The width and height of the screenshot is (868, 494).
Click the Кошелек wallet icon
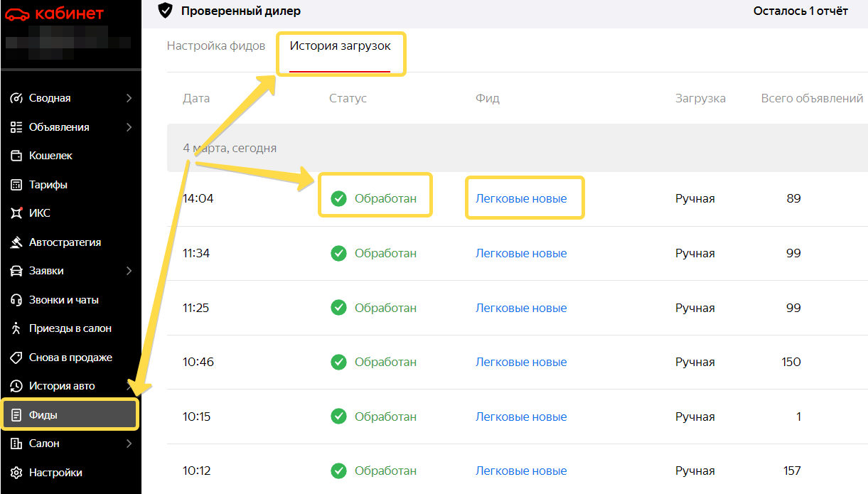point(16,156)
